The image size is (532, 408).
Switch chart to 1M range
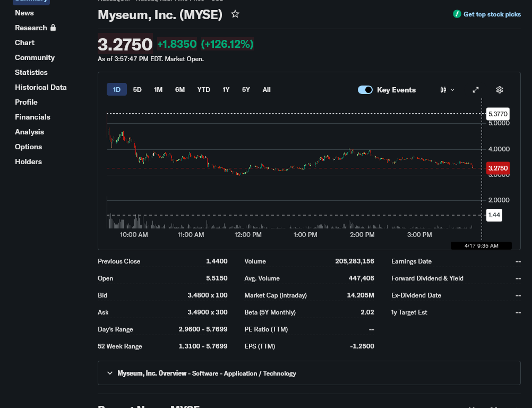(x=158, y=90)
